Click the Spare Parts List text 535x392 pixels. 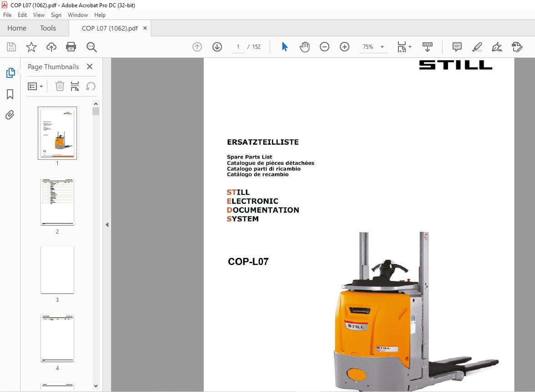[x=250, y=157]
